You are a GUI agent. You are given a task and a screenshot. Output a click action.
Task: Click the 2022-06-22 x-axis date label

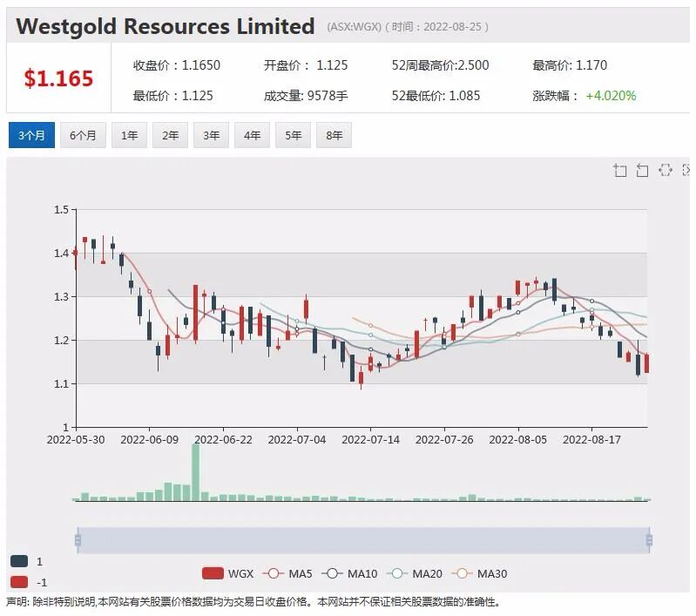[x=223, y=440]
